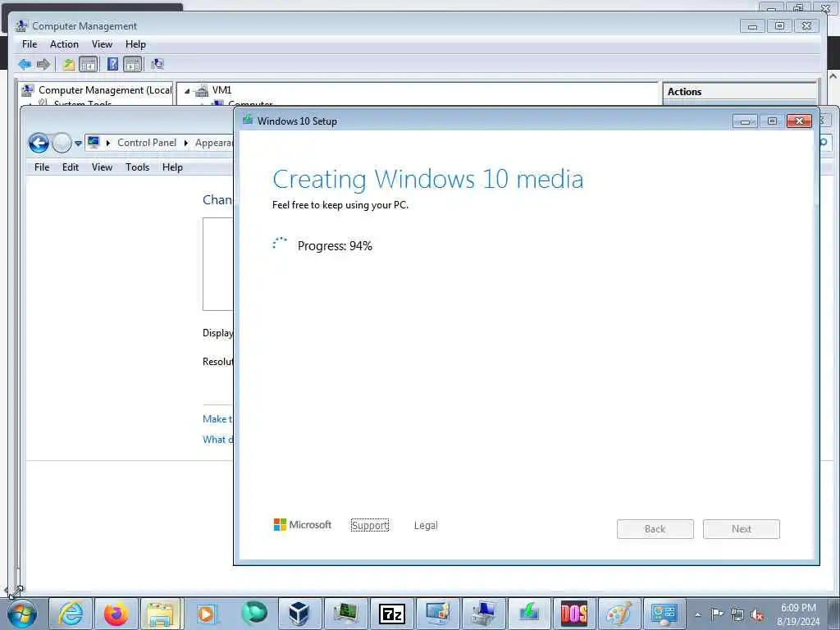The height and width of the screenshot is (630, 840).
Task: Open Paint from taskbar
Action: pyautogui.click(x=619, y=614)
